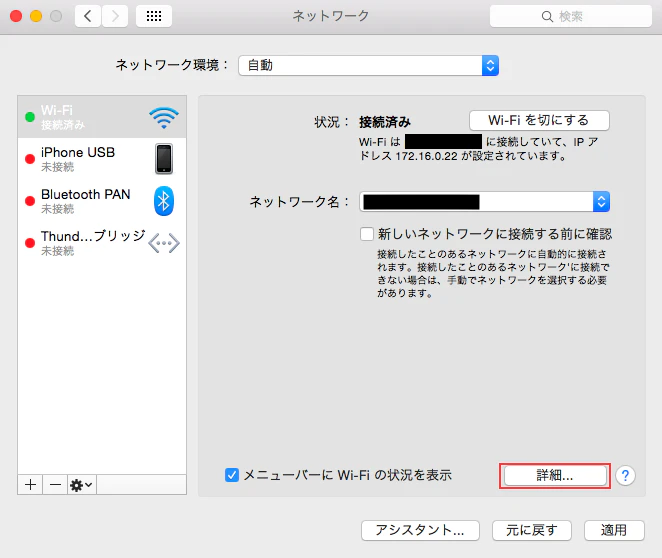Turn Wi-Fi off with Wi-Fi を切にする
Screen dimensions: 662x558
[539, 121]
